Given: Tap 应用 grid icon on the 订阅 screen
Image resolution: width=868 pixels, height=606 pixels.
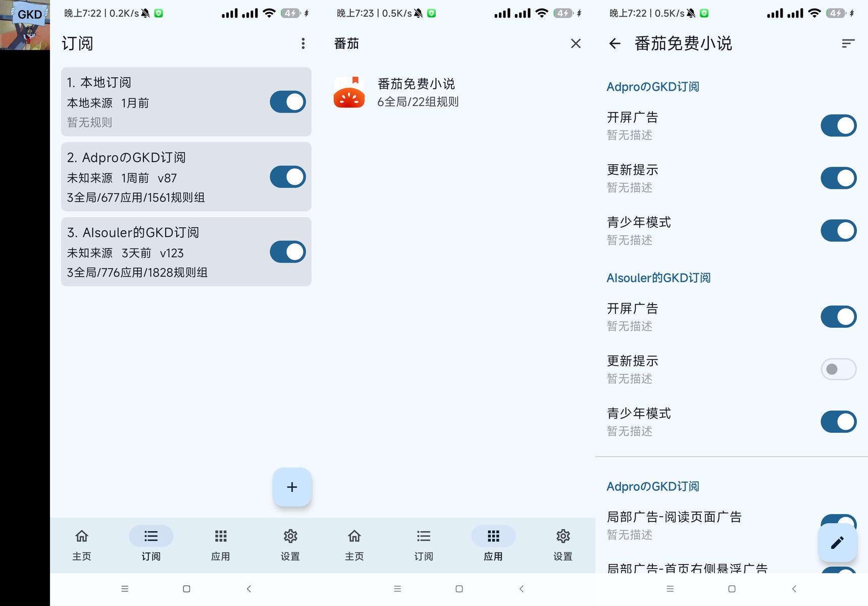Looking at the screenshot, I should pos(221,536).
